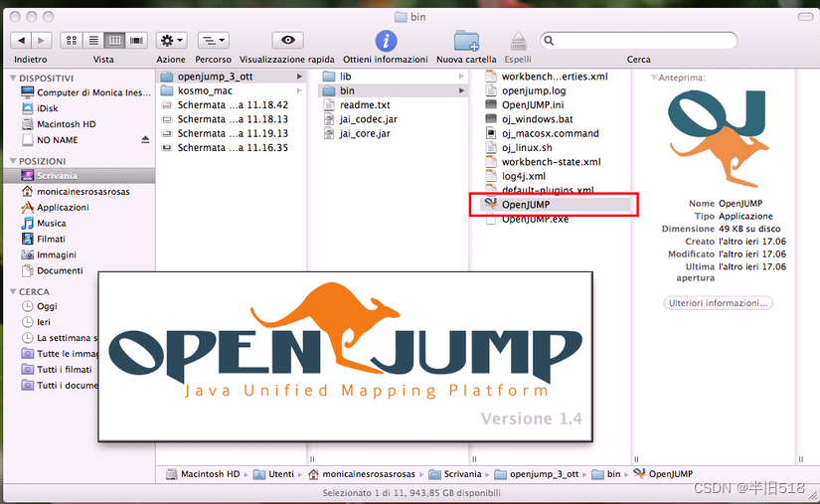Collapse the POSIZIONI sidebar section
This screenshot has width=820, height=504.
pyautogui.click(x=13, y=161)
